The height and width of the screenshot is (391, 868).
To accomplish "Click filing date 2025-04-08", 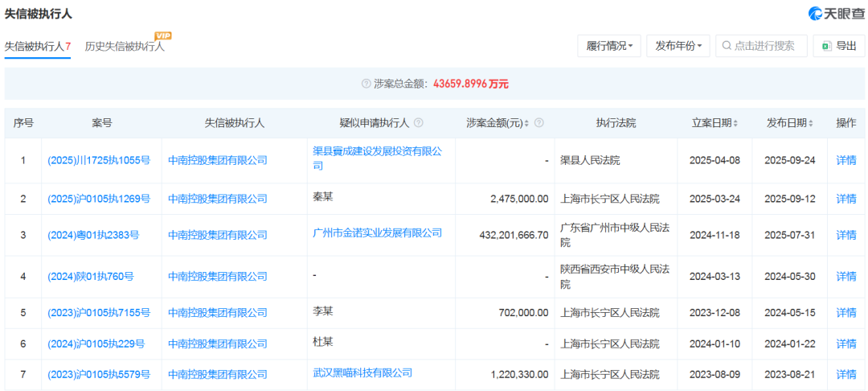I will click(x=714, y=161).
